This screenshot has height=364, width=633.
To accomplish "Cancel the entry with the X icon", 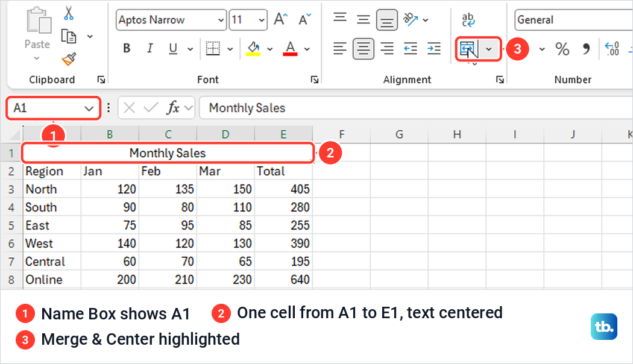I will (129, 108).
